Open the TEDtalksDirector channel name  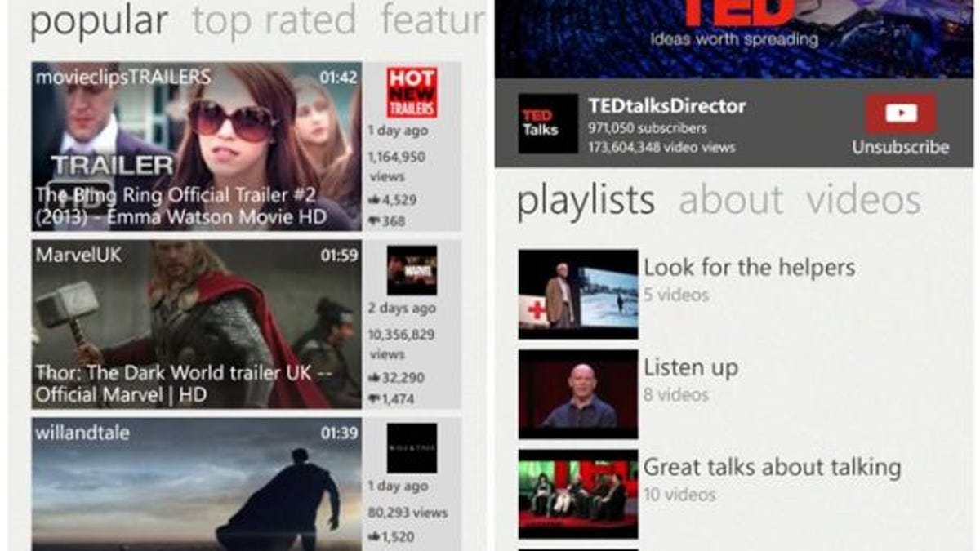click(667, 105)
